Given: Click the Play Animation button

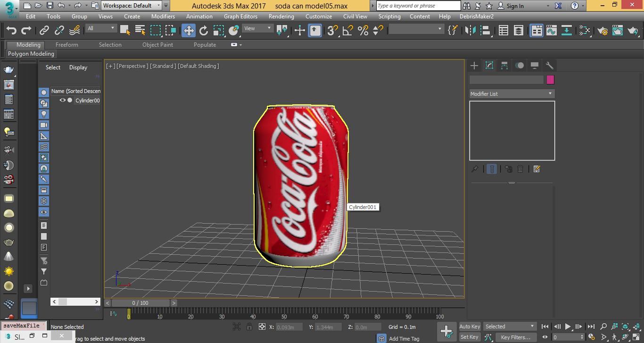Looking at the screenshot, I should coord(568,326).
